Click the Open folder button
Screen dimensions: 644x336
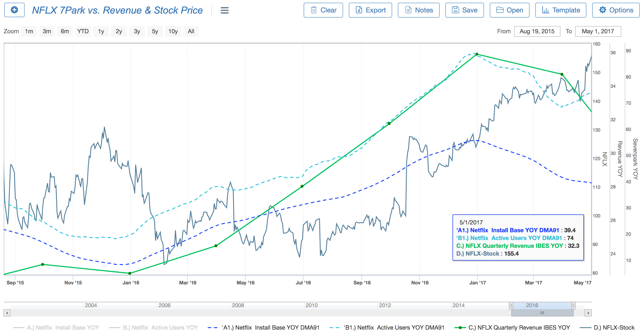(509, 10)
